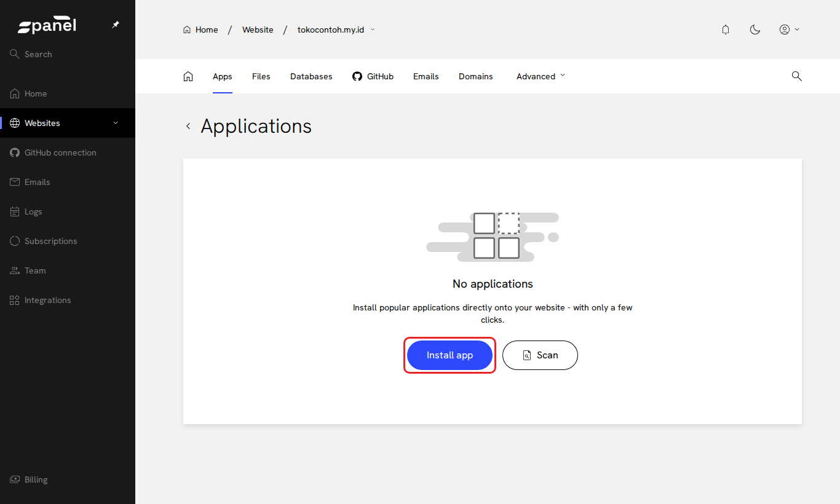This screenshot has width=840, height=504.
Task: Switch to the Emails tab
Action: coord(426,76)
